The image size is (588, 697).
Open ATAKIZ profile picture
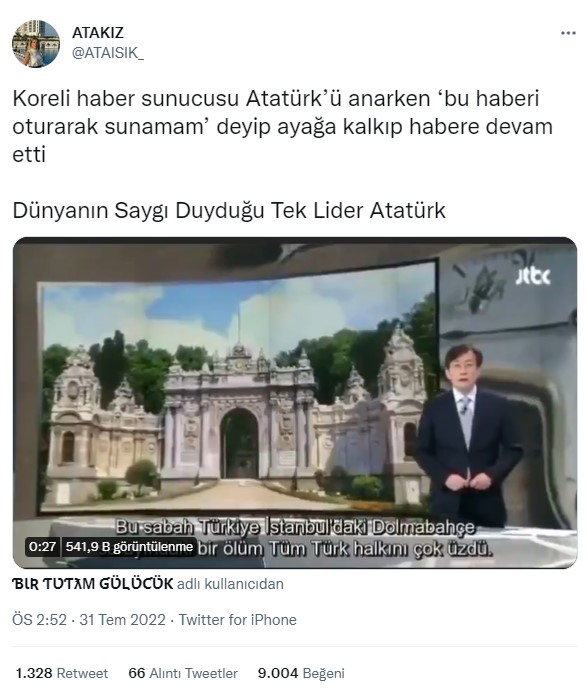36,44
